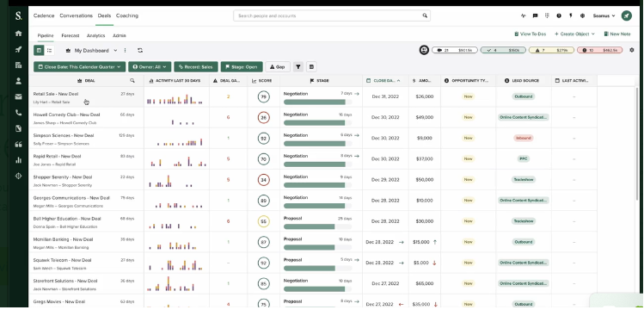The image size is (644, 316).
Task: Open the accounts building icon in sidebar
Action: tap(18, 65)
